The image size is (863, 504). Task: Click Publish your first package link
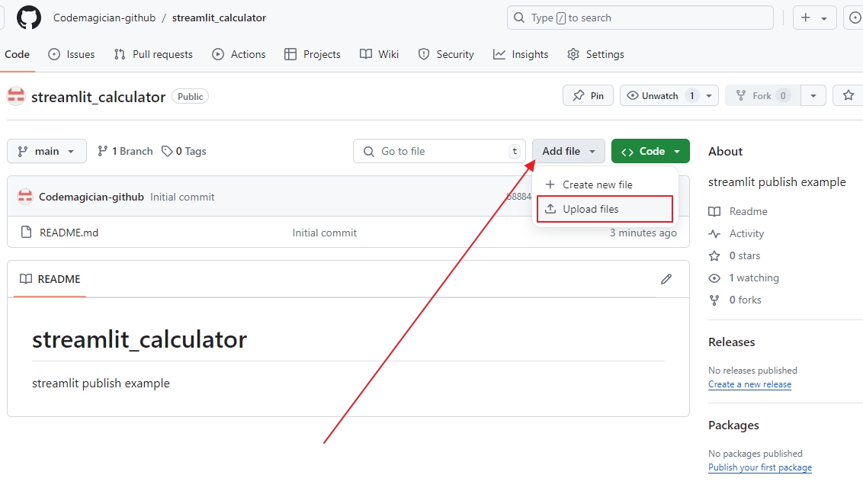click(x=760, y=467)
